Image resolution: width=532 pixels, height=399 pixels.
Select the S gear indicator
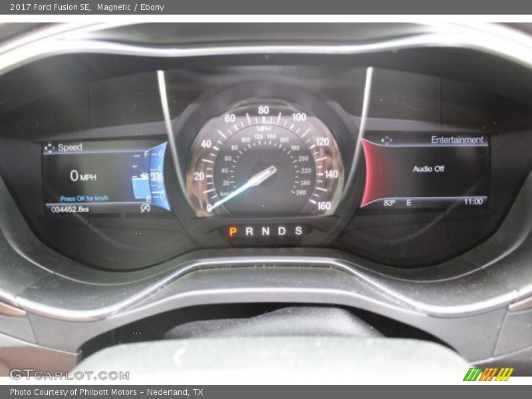pyautogui.click(x=298, y=231)
